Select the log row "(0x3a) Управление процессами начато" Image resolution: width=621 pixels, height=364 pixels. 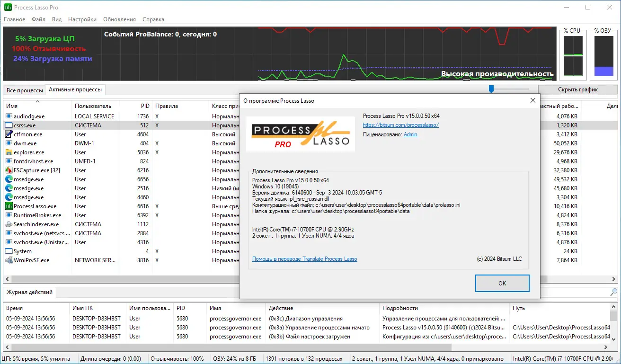coord(307,328)
